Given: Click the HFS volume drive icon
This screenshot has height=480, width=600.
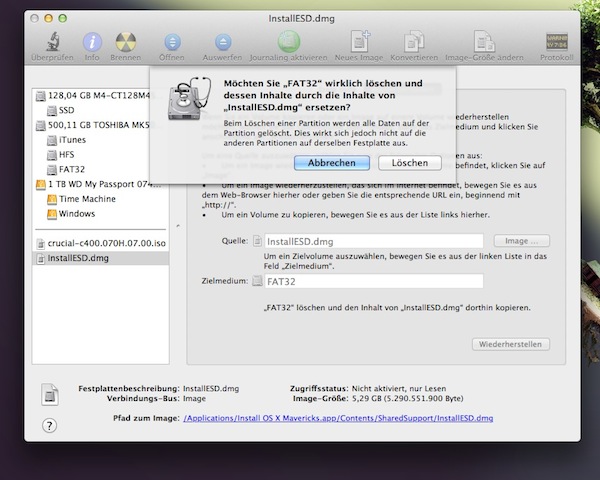Looking at the screenshot, I should pyautogui.click(x=52, y=155).
